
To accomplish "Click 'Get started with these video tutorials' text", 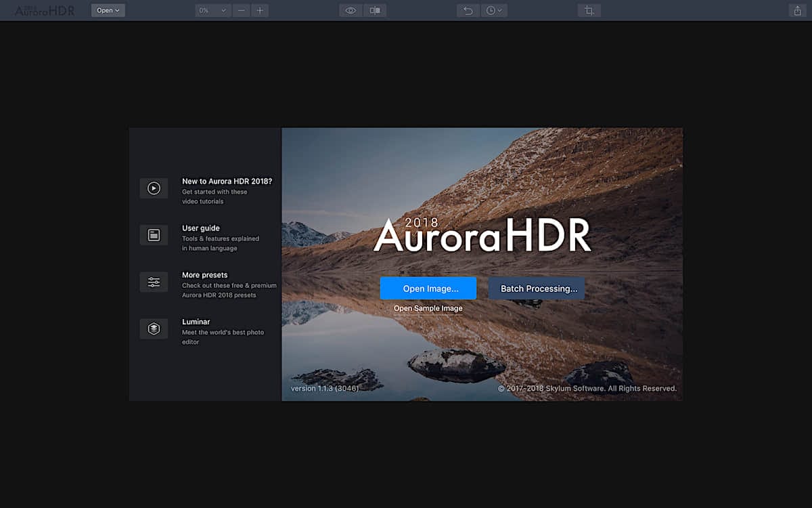I will (x=215, y=196).
